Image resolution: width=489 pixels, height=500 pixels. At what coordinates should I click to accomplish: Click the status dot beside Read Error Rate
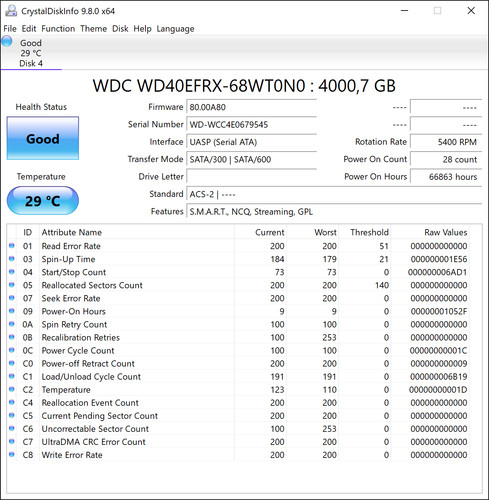coord(12,246)
